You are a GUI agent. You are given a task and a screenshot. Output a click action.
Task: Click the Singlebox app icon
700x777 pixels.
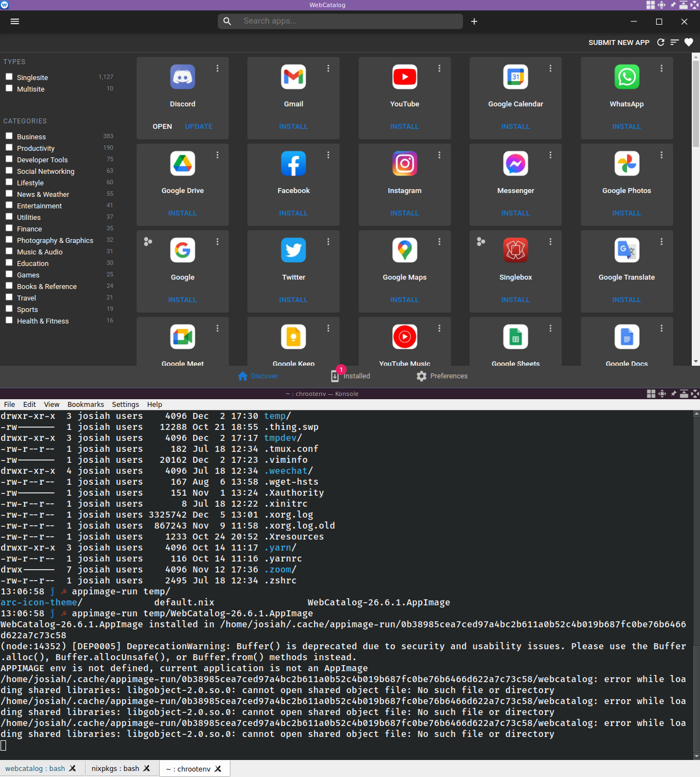(x=515, y=250)
